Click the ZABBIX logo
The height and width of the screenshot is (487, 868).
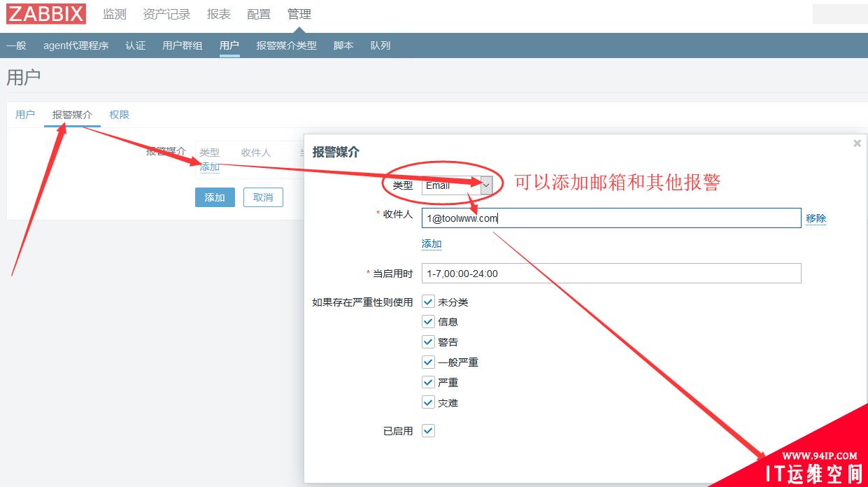point(46,13)
